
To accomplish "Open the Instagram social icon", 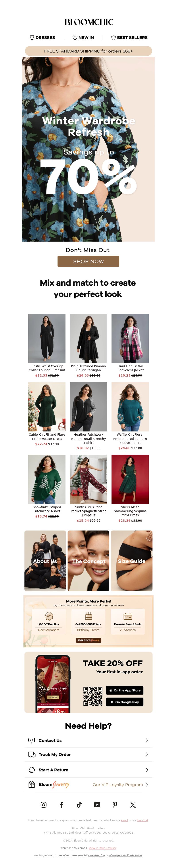I will 44,805.
